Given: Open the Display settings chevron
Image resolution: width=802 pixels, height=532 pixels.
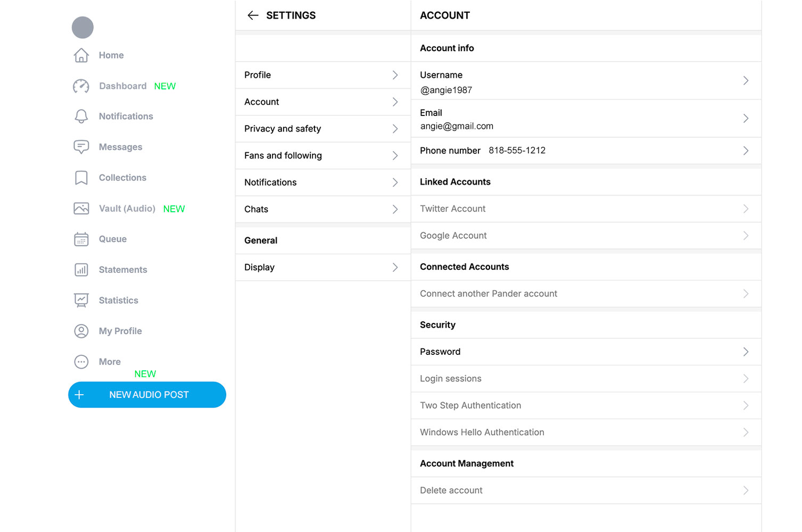Looking at the screenshot, I should click(395, 268).
